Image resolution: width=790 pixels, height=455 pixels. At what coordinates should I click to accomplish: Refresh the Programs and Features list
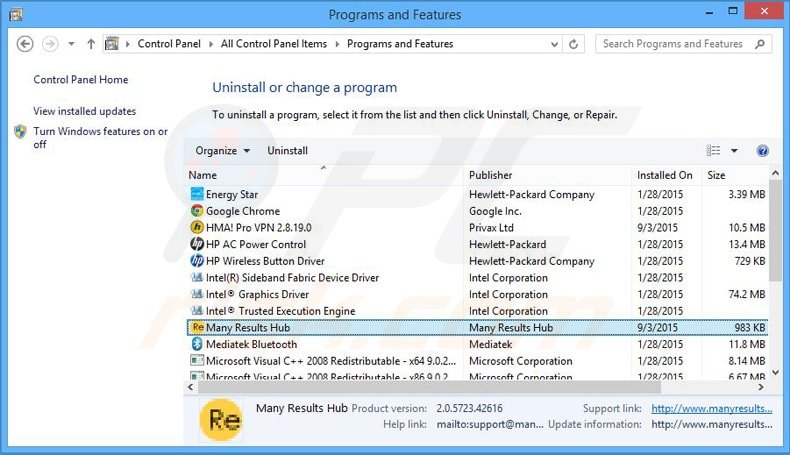click(x=573, y=44)
